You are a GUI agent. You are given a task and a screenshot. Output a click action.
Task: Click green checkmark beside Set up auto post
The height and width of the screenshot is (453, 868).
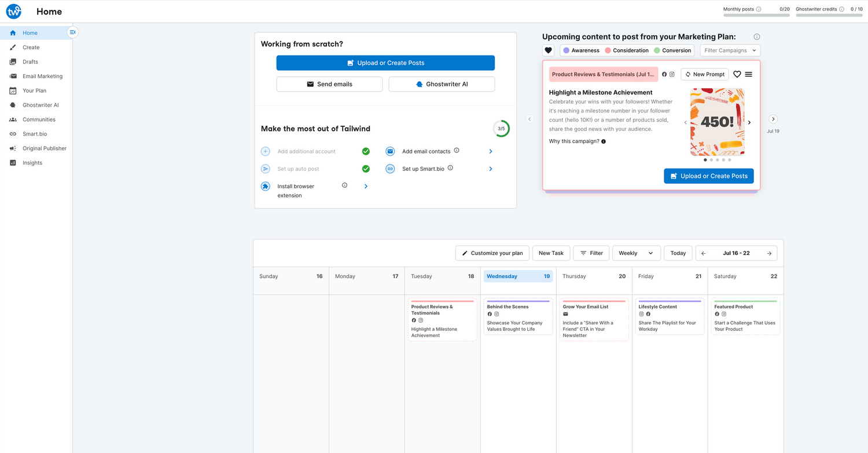pyautogui.click(x=366, y=169)
